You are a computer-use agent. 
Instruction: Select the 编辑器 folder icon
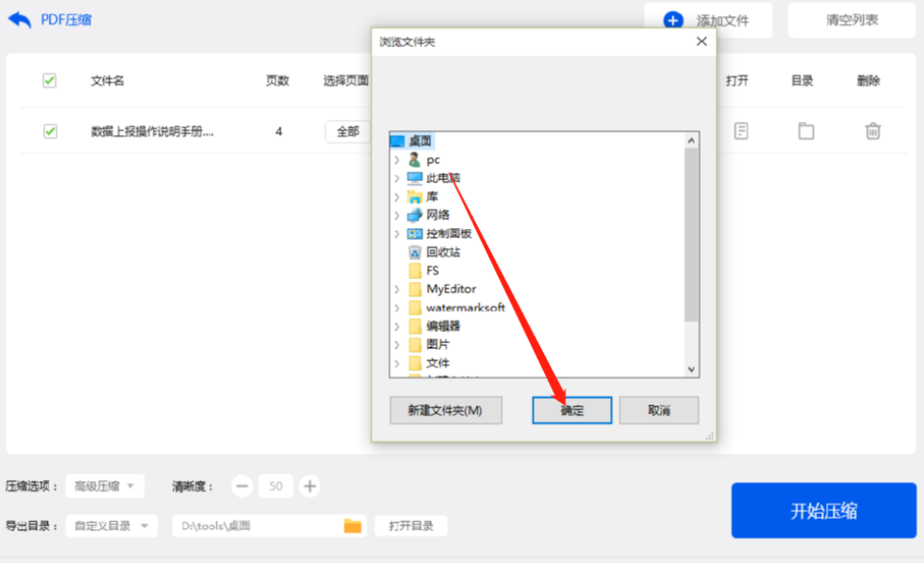coord(415,326)
